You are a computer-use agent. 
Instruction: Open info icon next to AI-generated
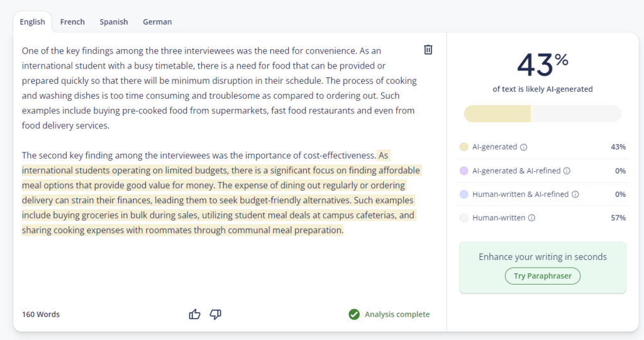(524, 147)
